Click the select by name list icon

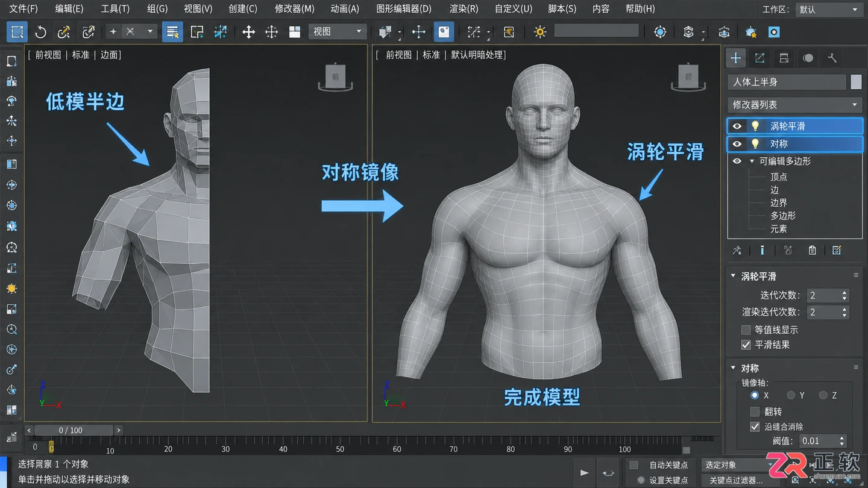click(172, 32)
